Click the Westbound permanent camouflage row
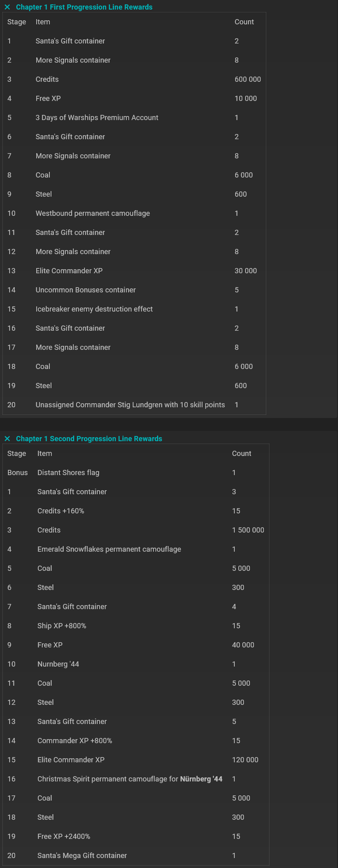Image resolution: width=338 pixels, height=868 pixels. 92,213
